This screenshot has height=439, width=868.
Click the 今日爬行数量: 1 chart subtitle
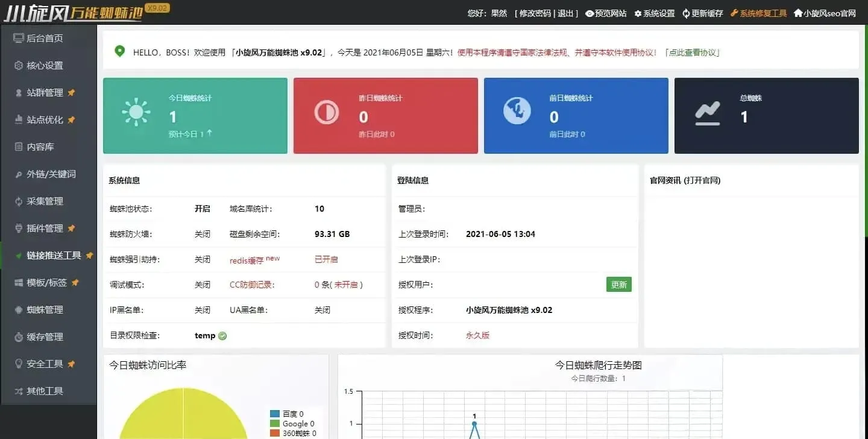[598, 379]
